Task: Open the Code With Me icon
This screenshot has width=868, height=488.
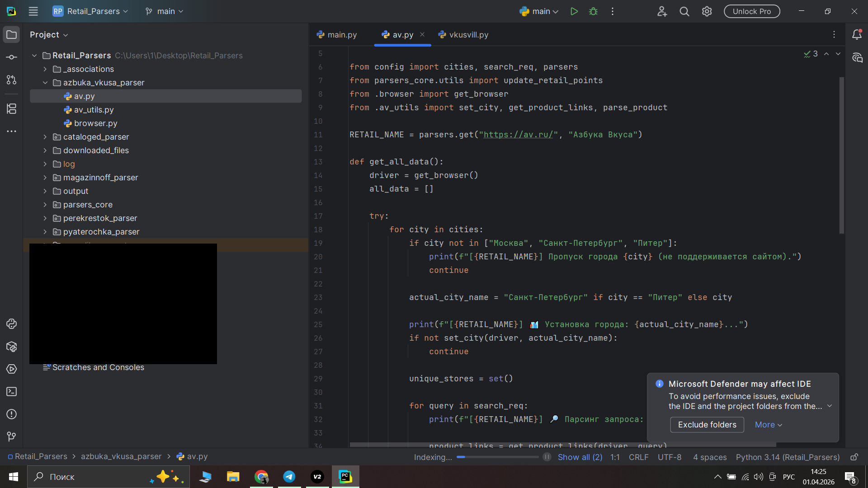Action: click(662, 11)
